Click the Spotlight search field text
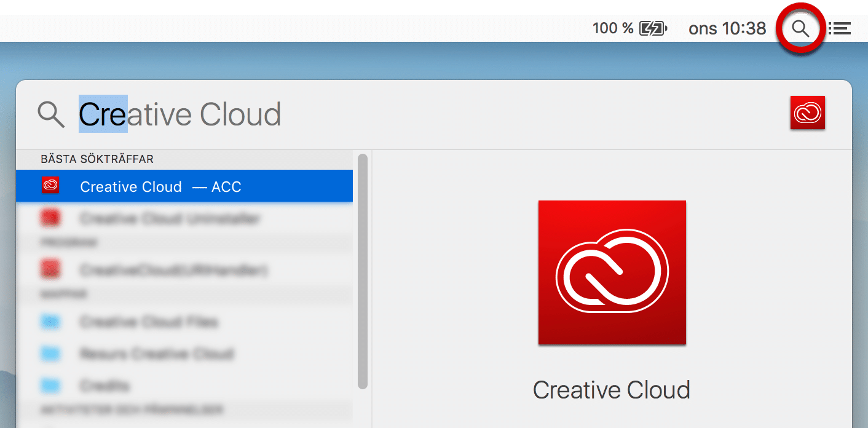This screenshot has width=868, height=428. click(180, 114)
